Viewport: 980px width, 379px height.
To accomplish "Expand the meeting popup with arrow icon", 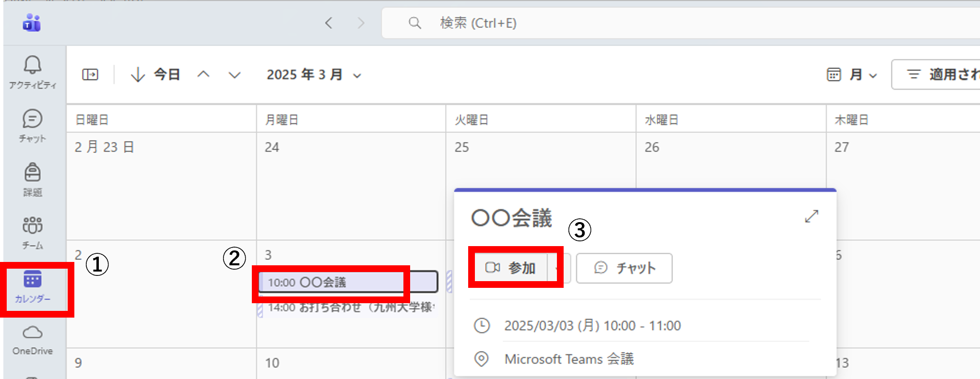I will (811, 216).
